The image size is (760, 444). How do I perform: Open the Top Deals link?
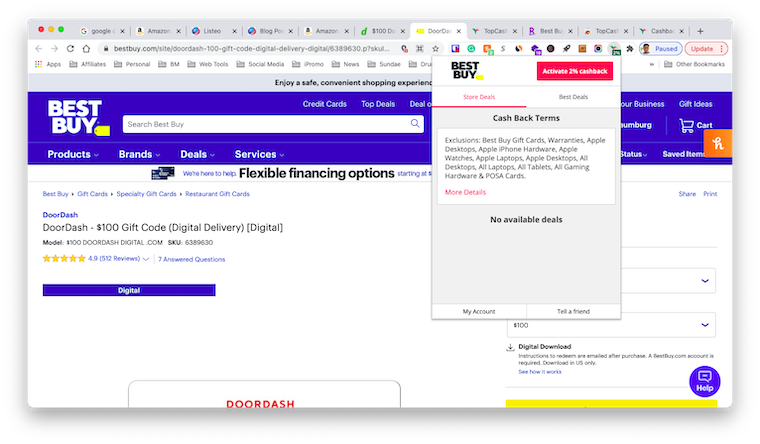pyautogui.click(x=378, y=104)
